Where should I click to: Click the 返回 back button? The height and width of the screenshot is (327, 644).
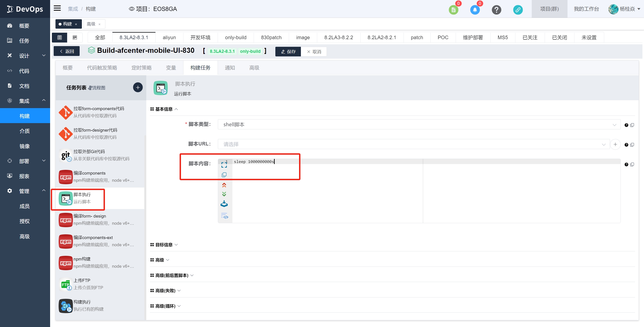67,51
